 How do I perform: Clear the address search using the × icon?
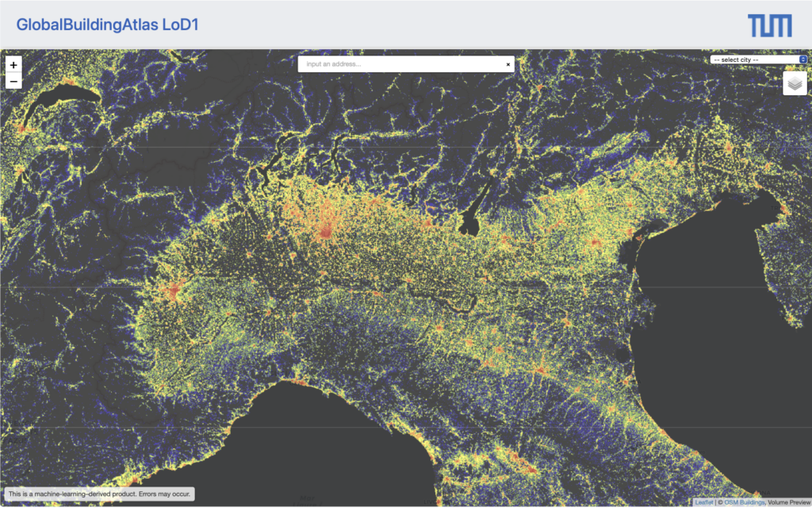[x=507, y=64]
